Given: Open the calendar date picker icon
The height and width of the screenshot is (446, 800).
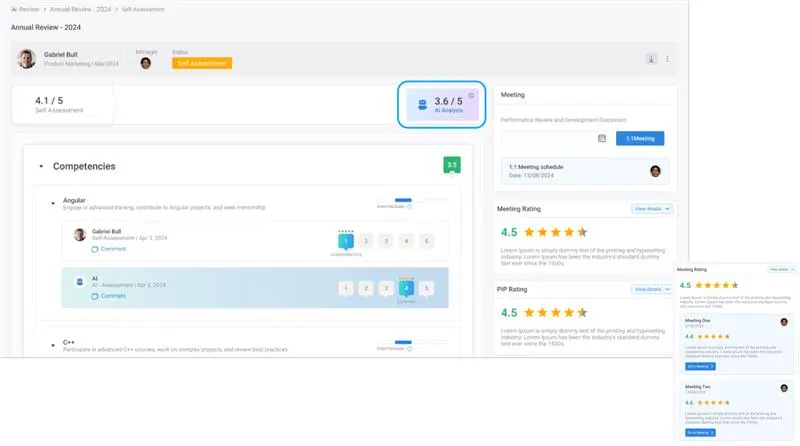Looking at the screenshot, I should tap(602, 139).
